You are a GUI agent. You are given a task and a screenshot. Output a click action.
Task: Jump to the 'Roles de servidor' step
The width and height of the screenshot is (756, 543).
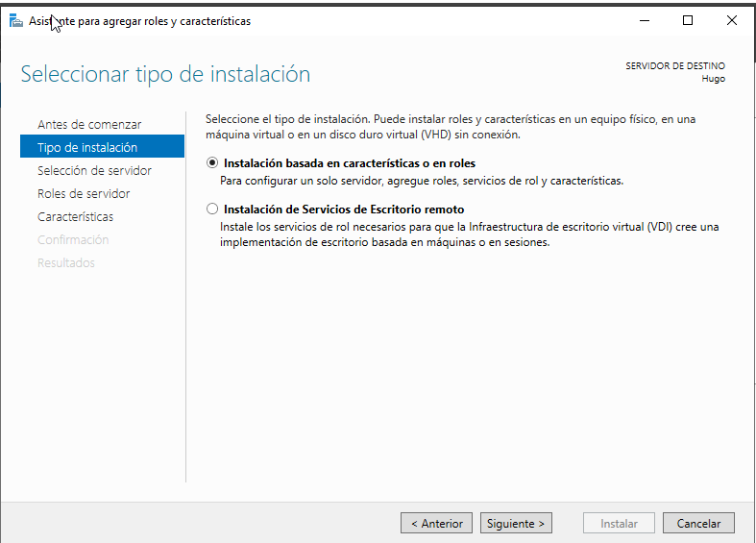point(84,194)
